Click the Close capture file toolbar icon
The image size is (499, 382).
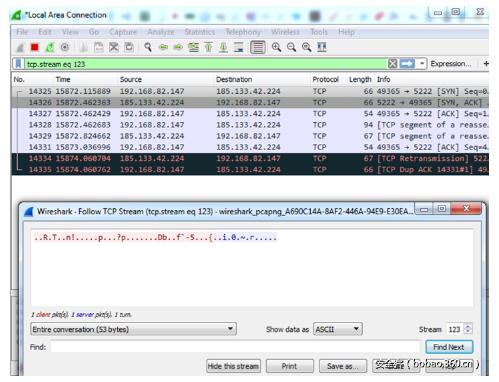coord(114,47)
